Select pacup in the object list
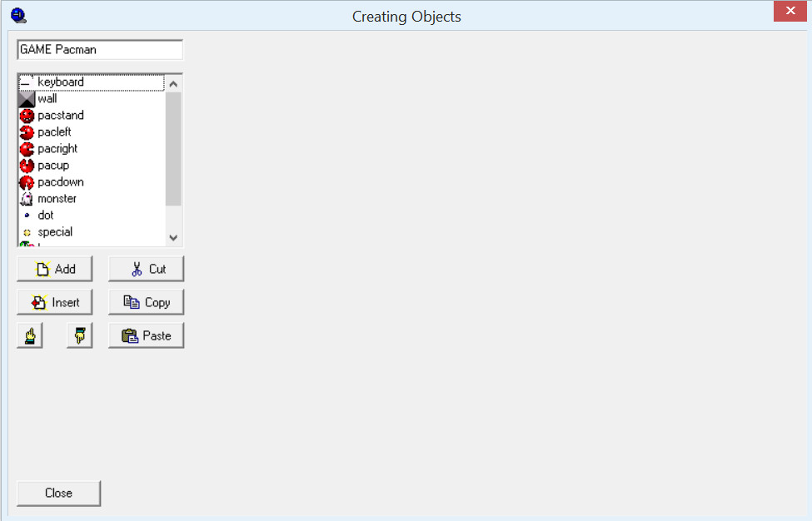The image size is (812, 521). (x=92, y=166)
